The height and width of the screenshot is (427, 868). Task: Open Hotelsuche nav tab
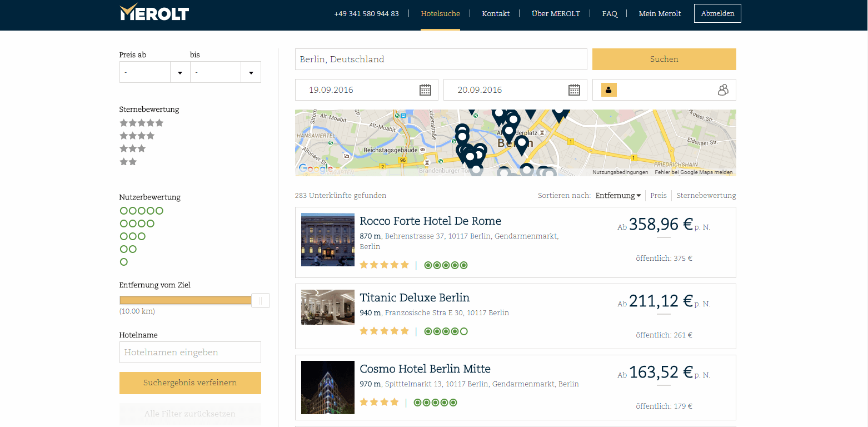tap(441, 13)
